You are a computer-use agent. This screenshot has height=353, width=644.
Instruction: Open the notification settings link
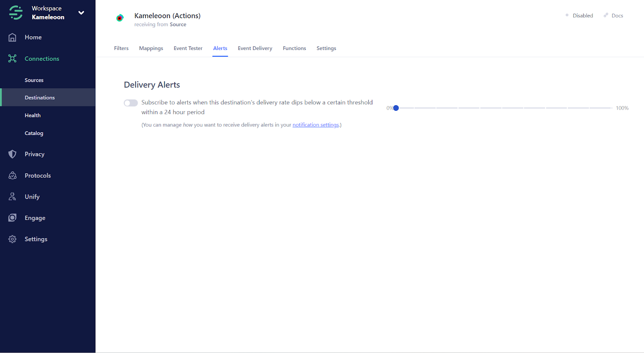click(x=316, y=125)
